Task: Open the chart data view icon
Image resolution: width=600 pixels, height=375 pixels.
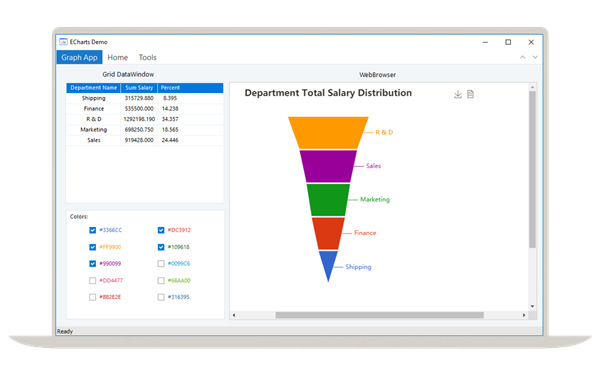Action: (x=470, y=94)
